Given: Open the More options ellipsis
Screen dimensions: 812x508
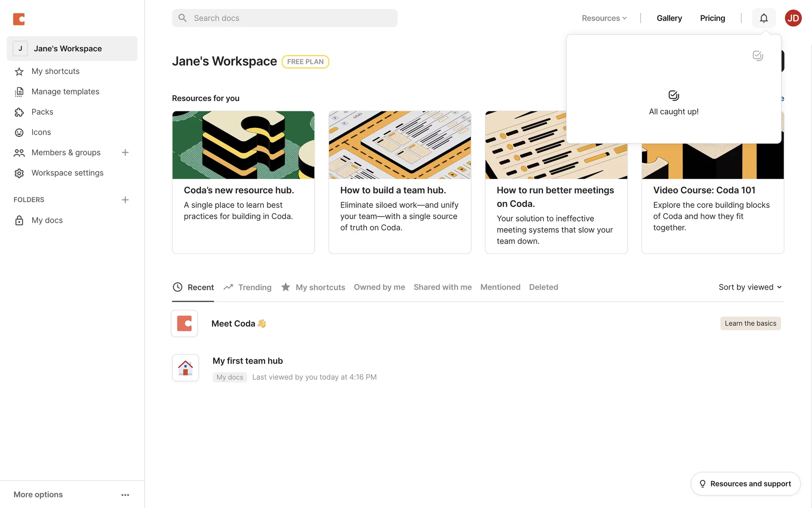Looking at the screenshot, I should pos(125,495).
